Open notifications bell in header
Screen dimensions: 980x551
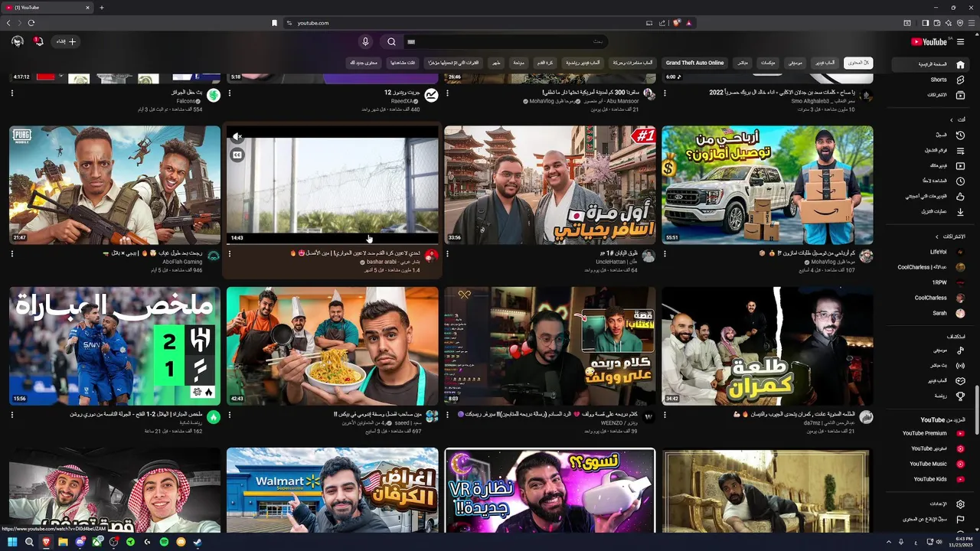(x=38, y=41)
